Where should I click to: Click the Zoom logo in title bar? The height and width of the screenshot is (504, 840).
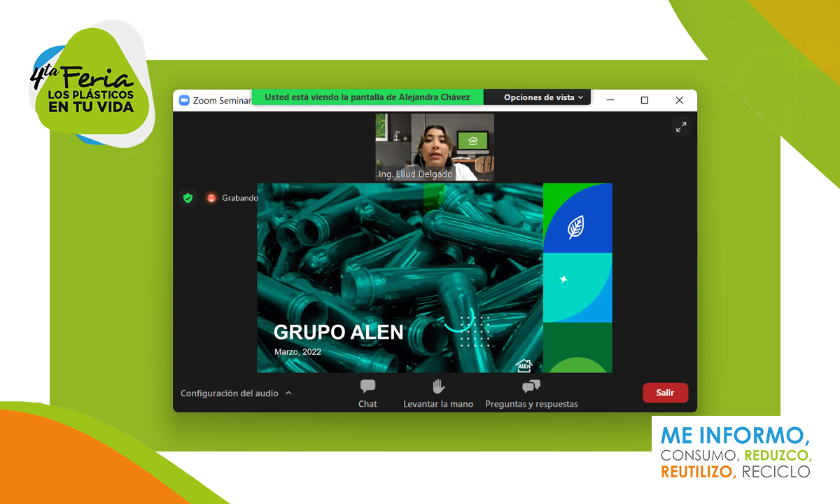tap(185, 100)
